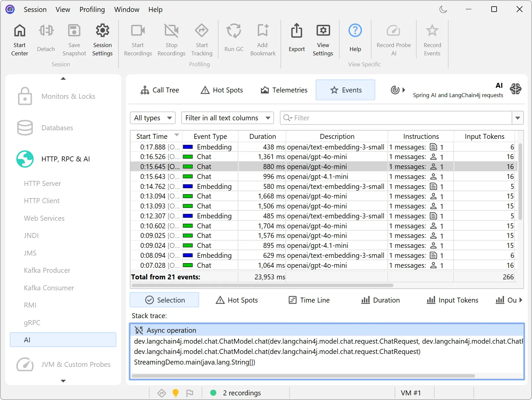Click the flag icon in status bar
Viewport: 532px width, 400px height.
[x=190, y=393]
